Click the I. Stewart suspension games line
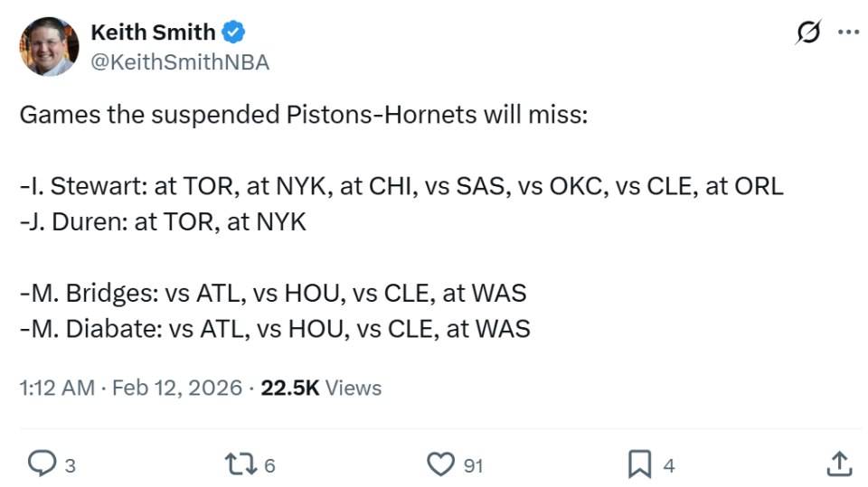This screenshot has height=487, width=868. coord(401,186)
